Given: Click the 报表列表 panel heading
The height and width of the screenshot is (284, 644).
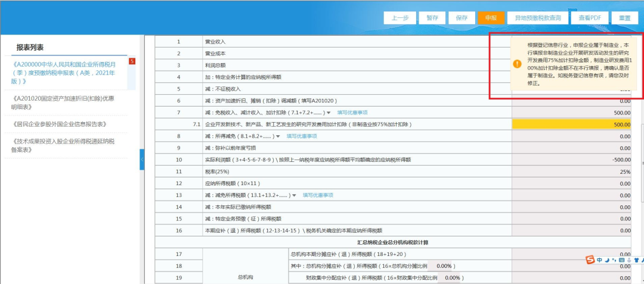Looking at the screenshot, I should click(x=30, y=48).
